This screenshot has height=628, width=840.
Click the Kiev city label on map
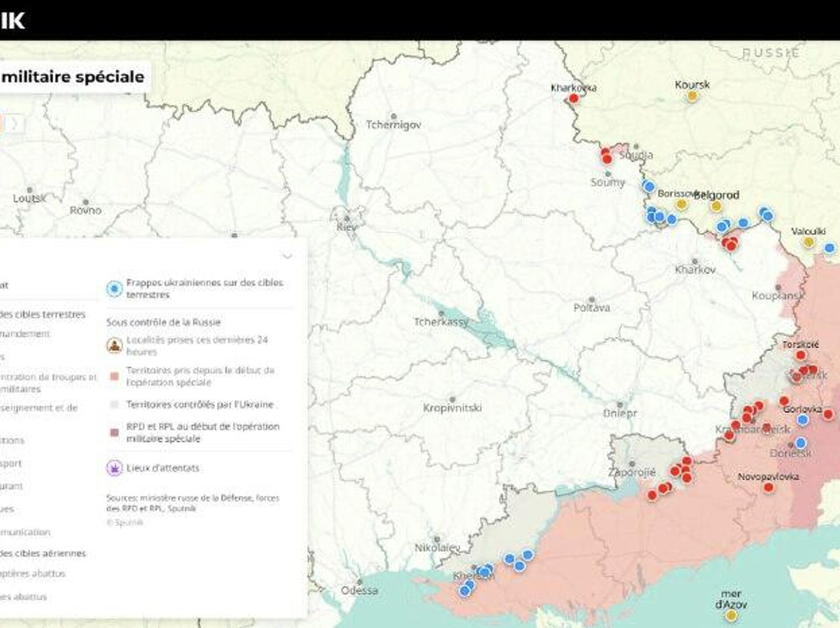[x=346, y=227]
